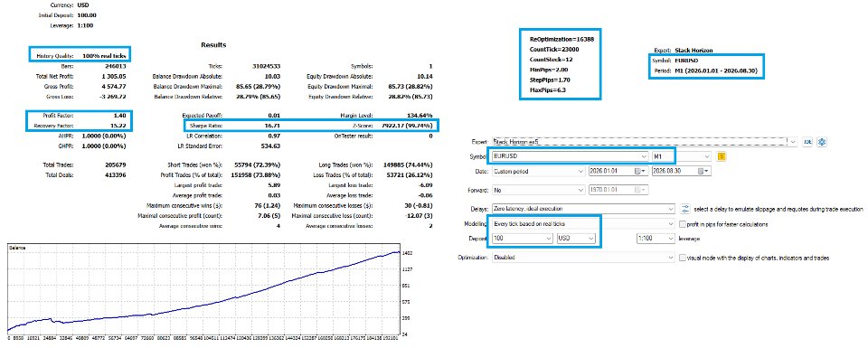Open the Delays Zero latency dropdown

(671, 209)
